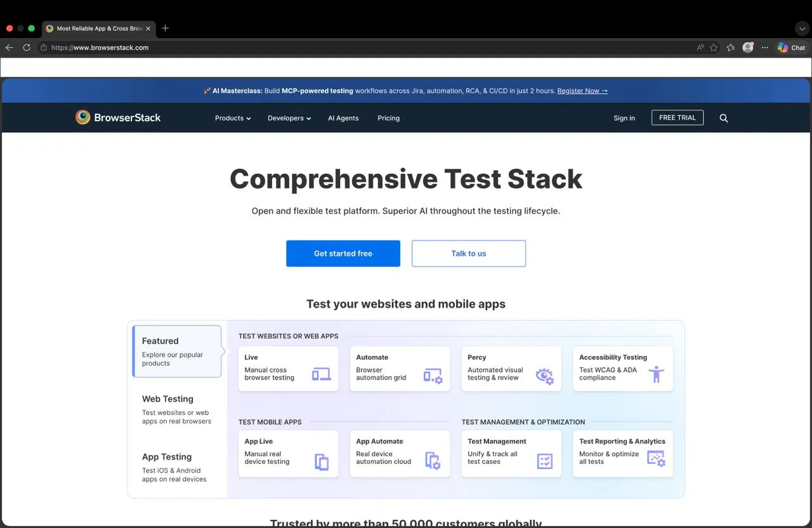This screenshot has width=812, height=528.
Task: Expand the Products dropdown menu
Action: click(233, 118)
